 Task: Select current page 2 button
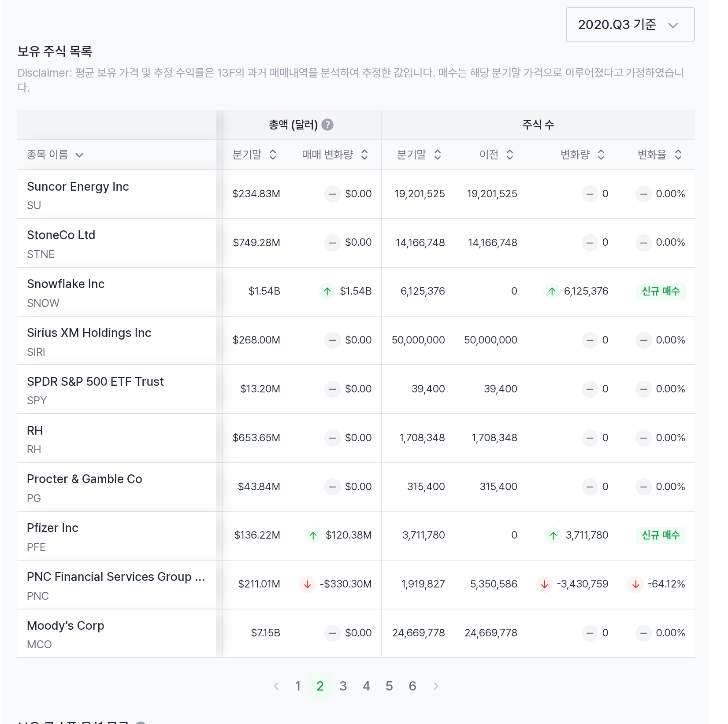click(x=320, y=686)
